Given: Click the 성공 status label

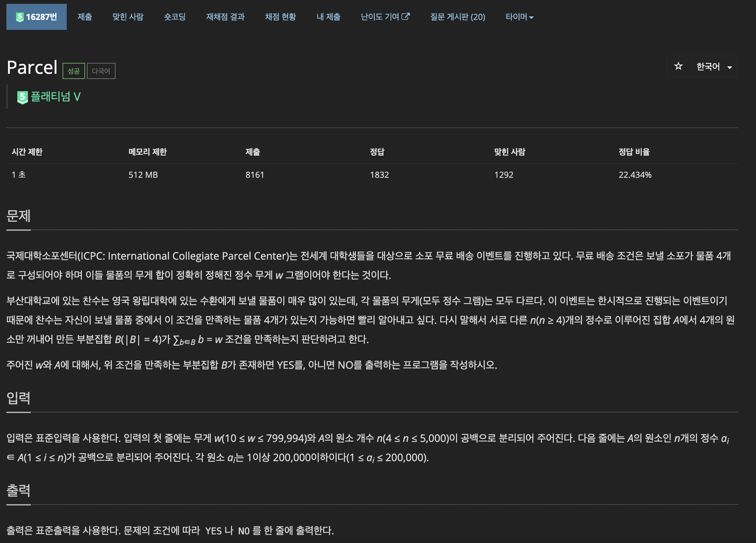Looking at the screenshot, I should pyautogui.click(x=74, y=71).
